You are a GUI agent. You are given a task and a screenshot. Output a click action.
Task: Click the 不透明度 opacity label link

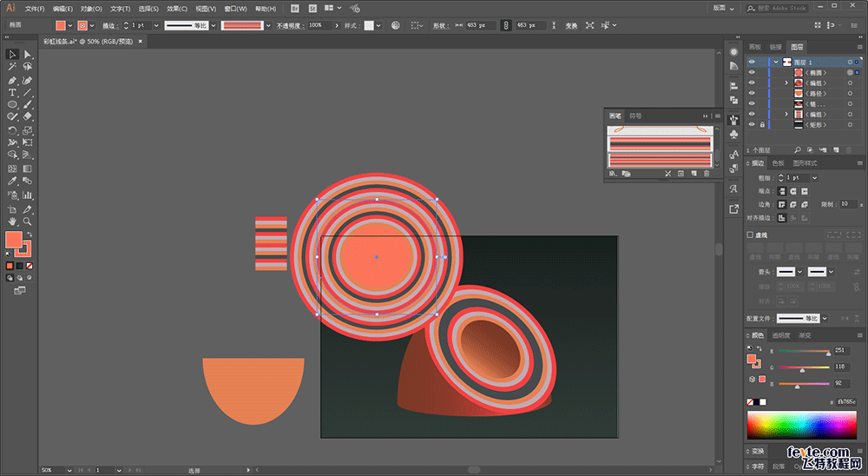(x=290, y=26)
